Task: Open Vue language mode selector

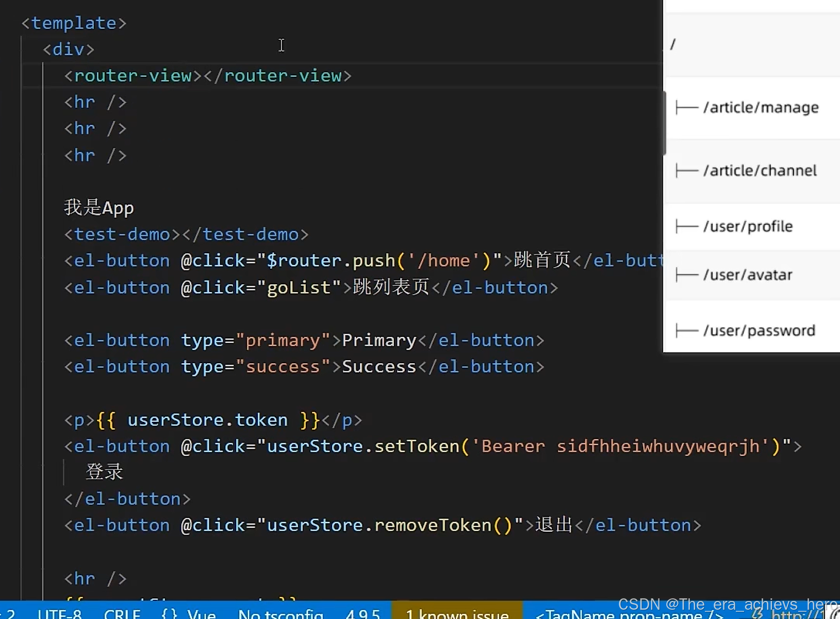Action: [x=202, y=614]
